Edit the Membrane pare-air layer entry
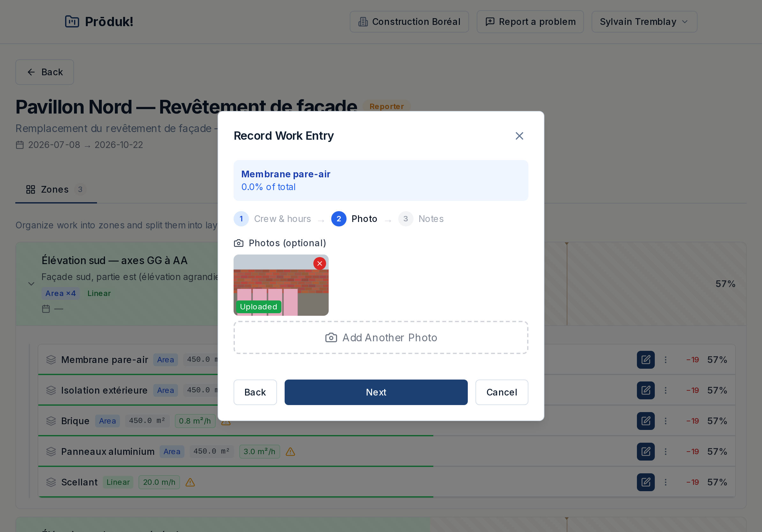762x532 pixels. [x=646, y=359]
